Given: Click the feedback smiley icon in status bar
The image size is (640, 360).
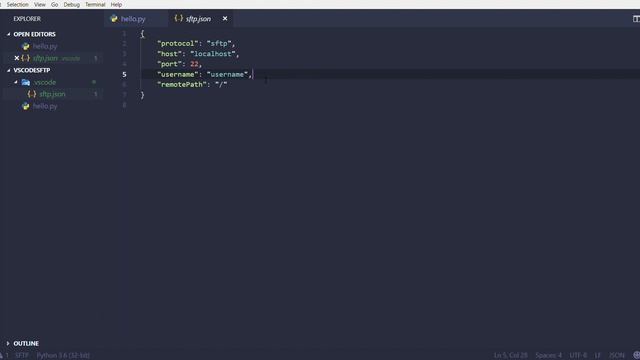Looking at the screenshot, I should point(636,356).
